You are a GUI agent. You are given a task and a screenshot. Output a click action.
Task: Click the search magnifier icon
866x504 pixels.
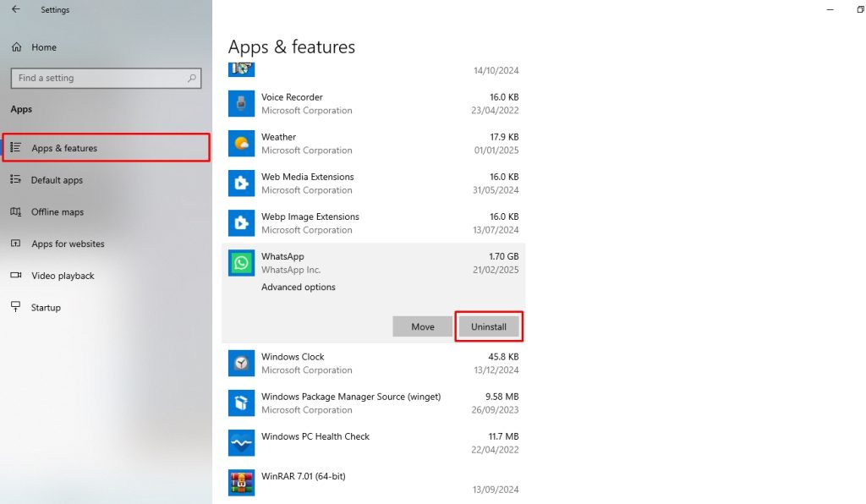[192, 79]
